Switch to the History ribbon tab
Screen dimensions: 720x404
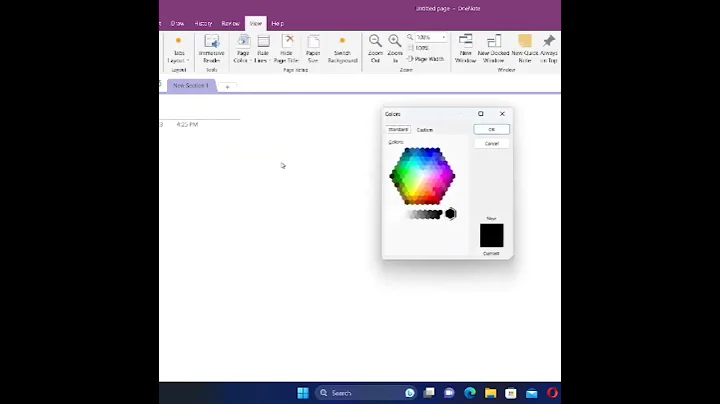pyautogui.click(x=203, y=23)
